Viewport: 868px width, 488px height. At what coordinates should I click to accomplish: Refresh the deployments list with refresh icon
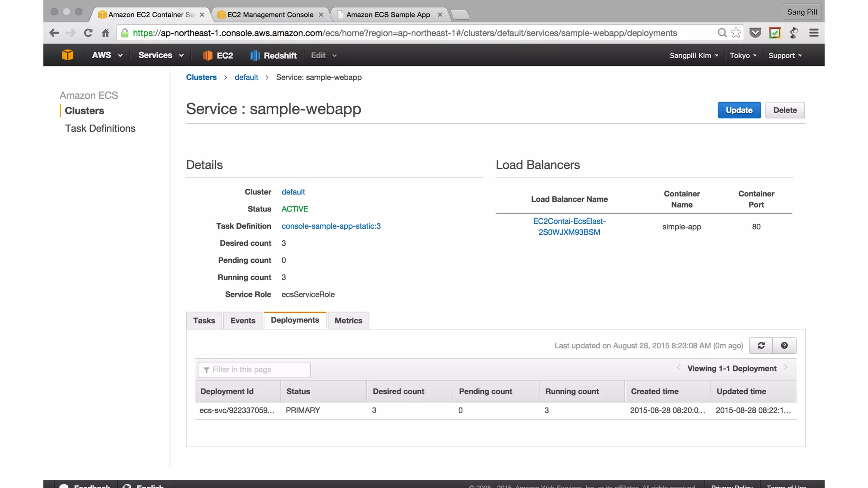(x=761, y=346)
